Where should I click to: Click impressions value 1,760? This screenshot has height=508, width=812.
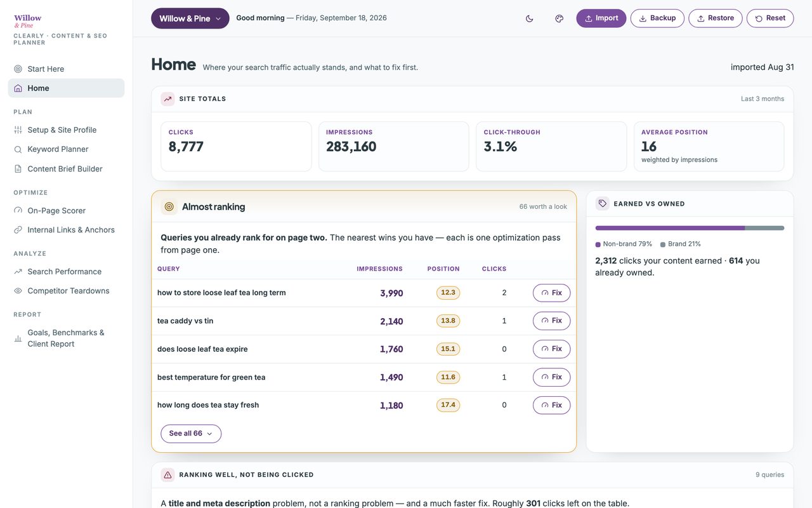(391, 349)
